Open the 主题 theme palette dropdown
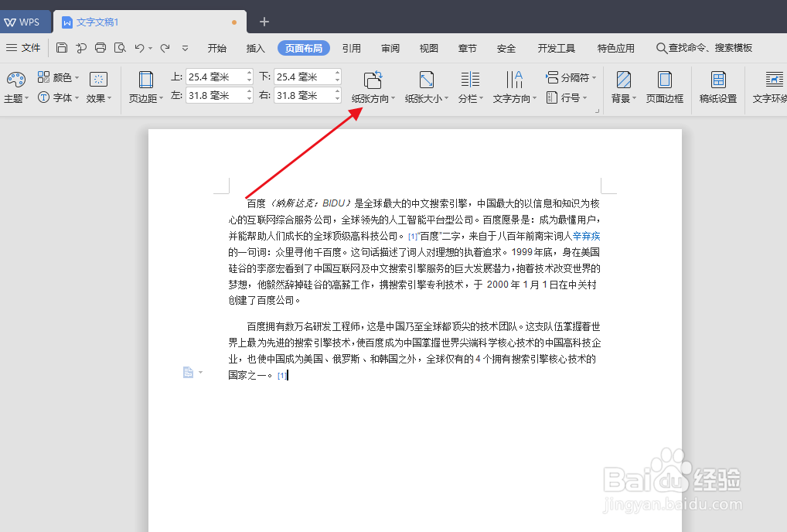Screen dimensions: 787x532 click(x=16, y=87)
